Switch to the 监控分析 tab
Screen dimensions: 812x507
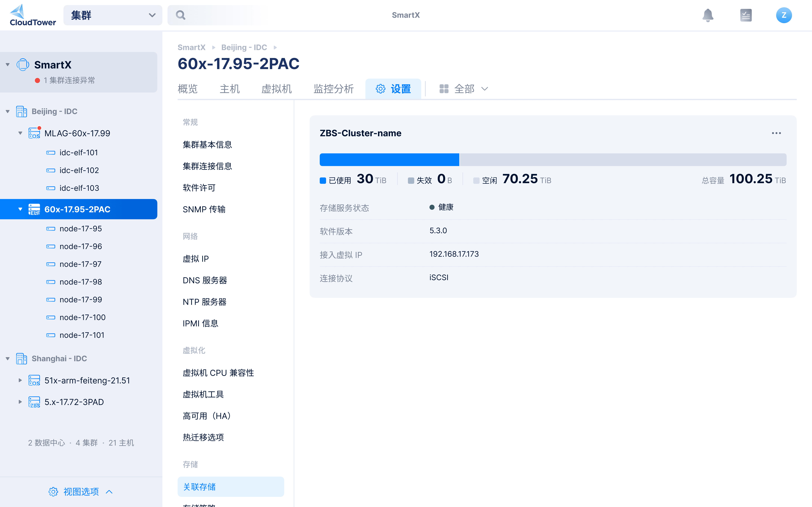coord(333,89)
